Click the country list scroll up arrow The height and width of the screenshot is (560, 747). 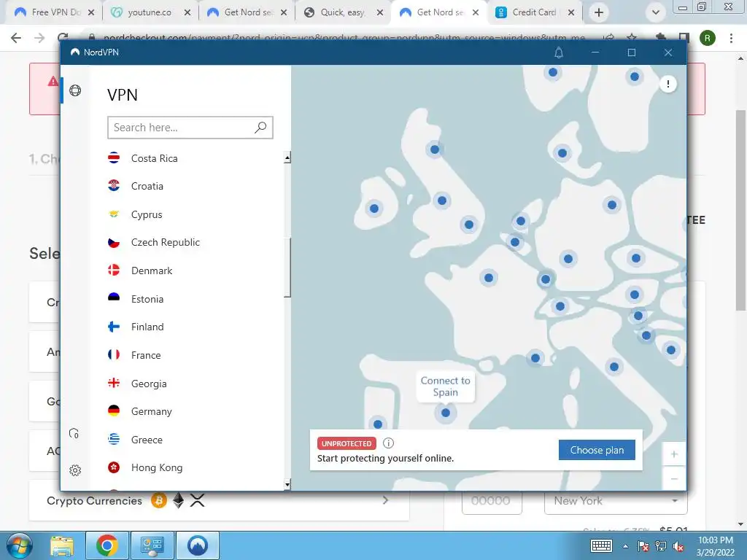tap(287, 157)
